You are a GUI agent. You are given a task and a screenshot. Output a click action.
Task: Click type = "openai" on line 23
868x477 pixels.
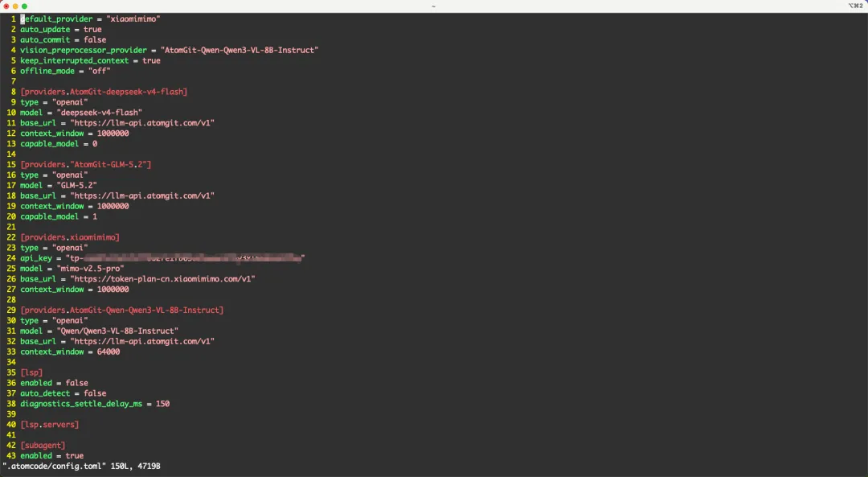click(x=55, y=248)
